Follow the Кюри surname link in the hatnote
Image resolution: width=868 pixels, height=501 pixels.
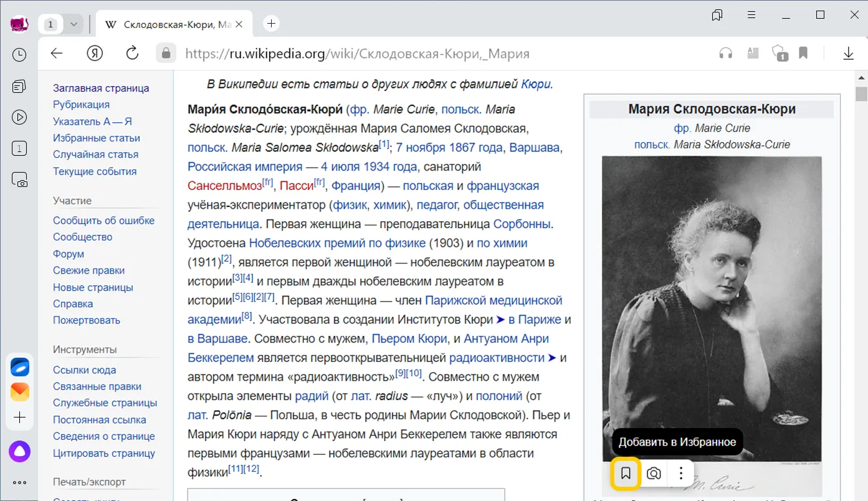tap(536, 84)
